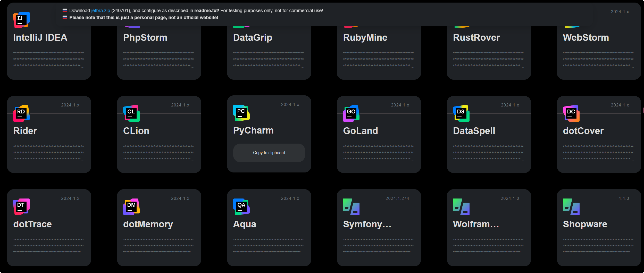The height and width of the screenshot is (273, 644).
Task: Click the Aqua masked license key
Action: 269,246
